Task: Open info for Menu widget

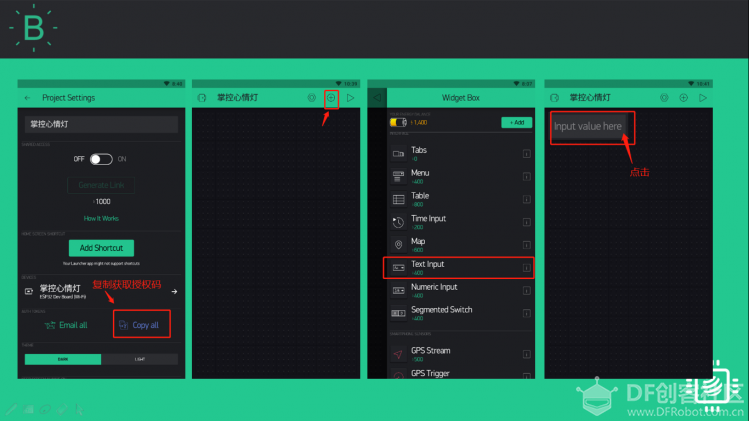Action: pos(526,176)
